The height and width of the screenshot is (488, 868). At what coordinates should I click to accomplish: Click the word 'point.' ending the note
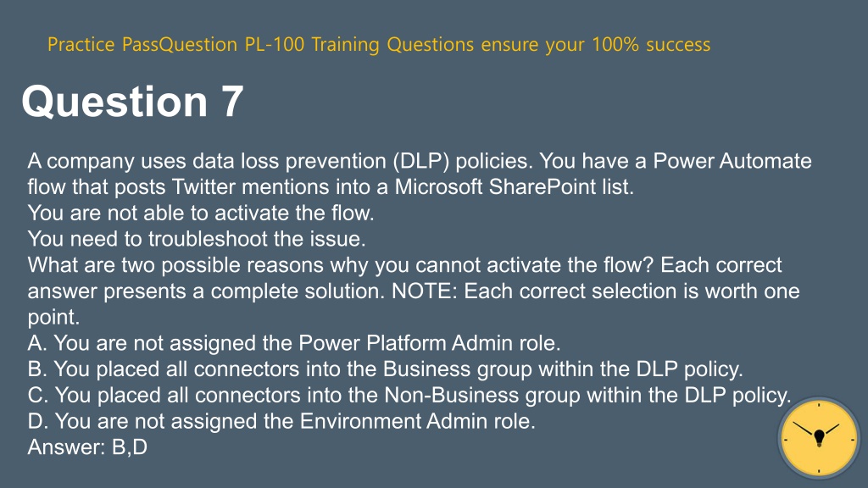(x=53, y=317)
